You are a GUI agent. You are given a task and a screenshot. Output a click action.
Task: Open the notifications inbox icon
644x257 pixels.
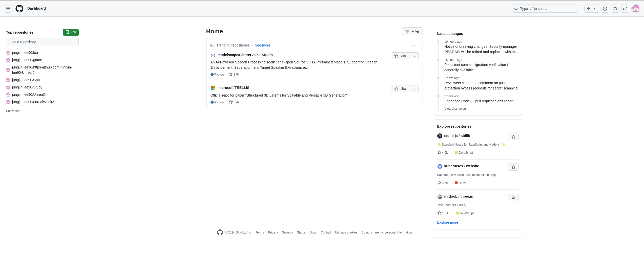click(625, 9)
